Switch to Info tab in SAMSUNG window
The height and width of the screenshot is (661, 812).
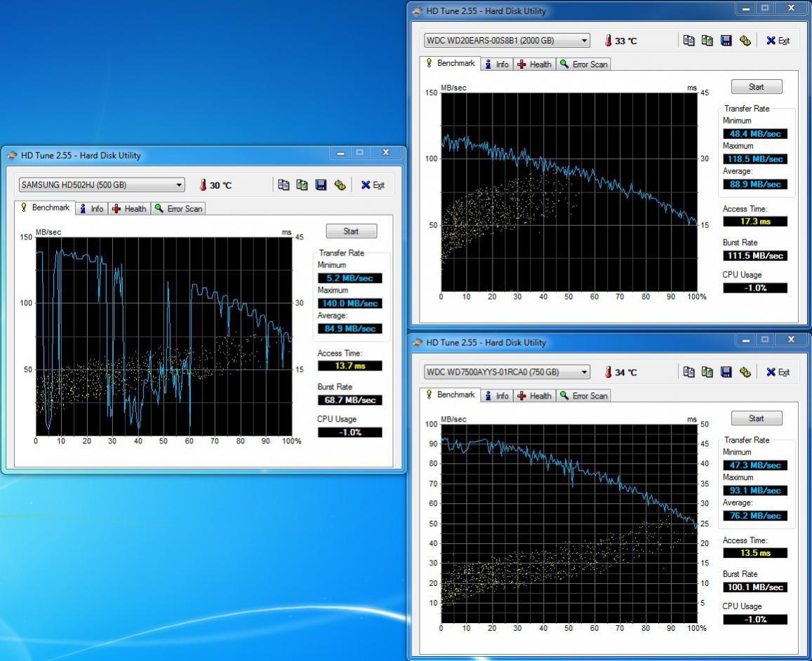(92, 208)
